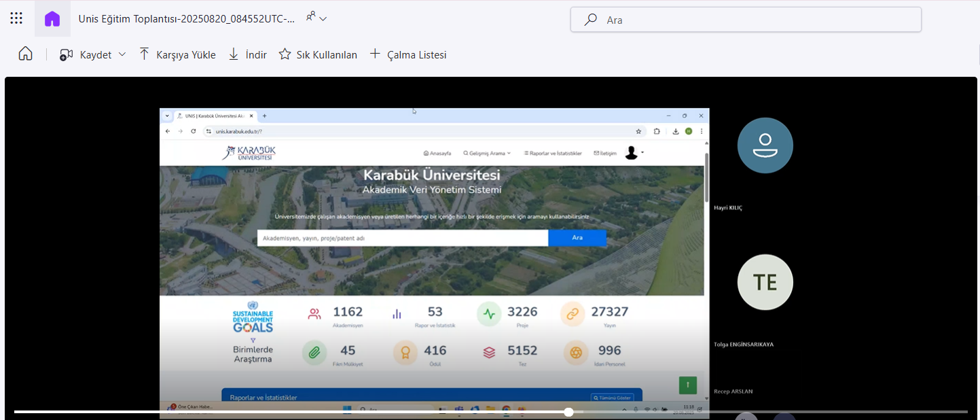
Task: Click the video progress bar handle
Action: click(x=568, y=412)
